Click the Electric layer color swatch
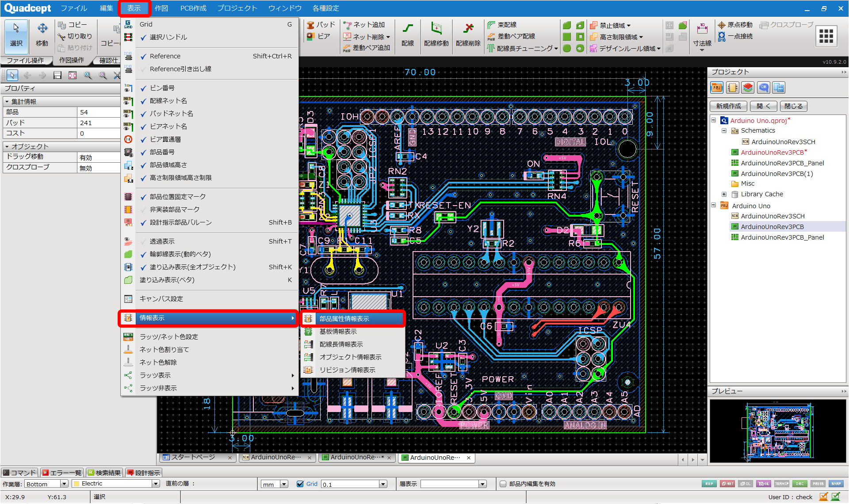The width and height of the screenshot is (849, 504). [76, 484]
